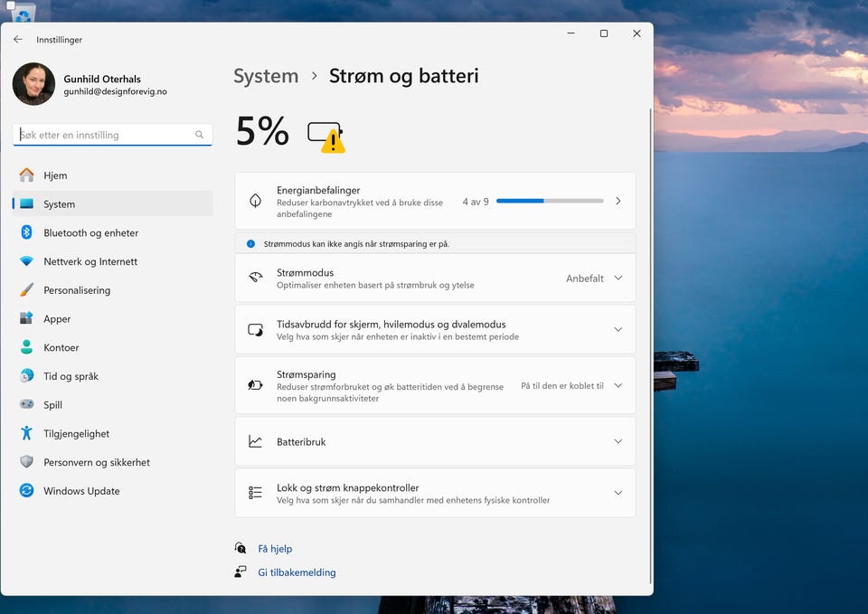Click the back arrow in Innstillinger
Screen dimensions: 868x614
click(18, 40)
